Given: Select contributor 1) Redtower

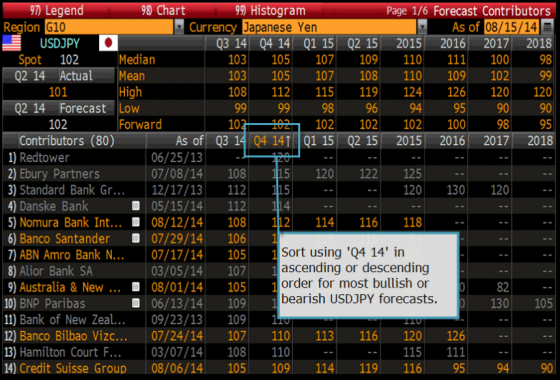Looking at the screenshot, I should point(44,158).
